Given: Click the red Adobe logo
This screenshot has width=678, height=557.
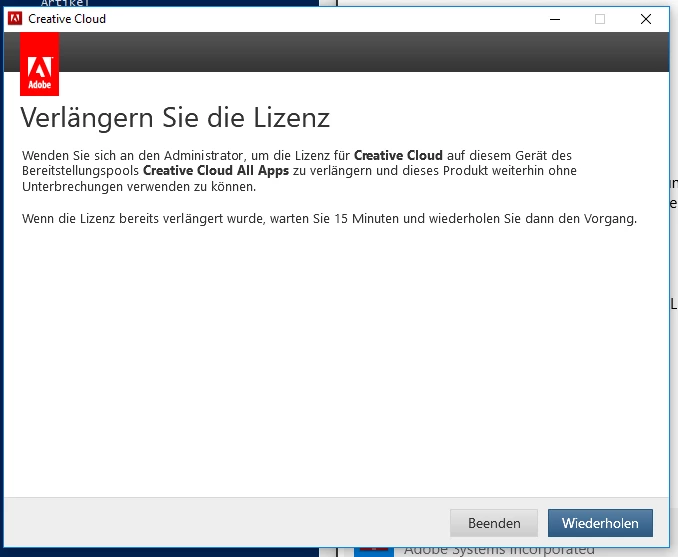Looking at the screenshot, I should coord(39,64).
